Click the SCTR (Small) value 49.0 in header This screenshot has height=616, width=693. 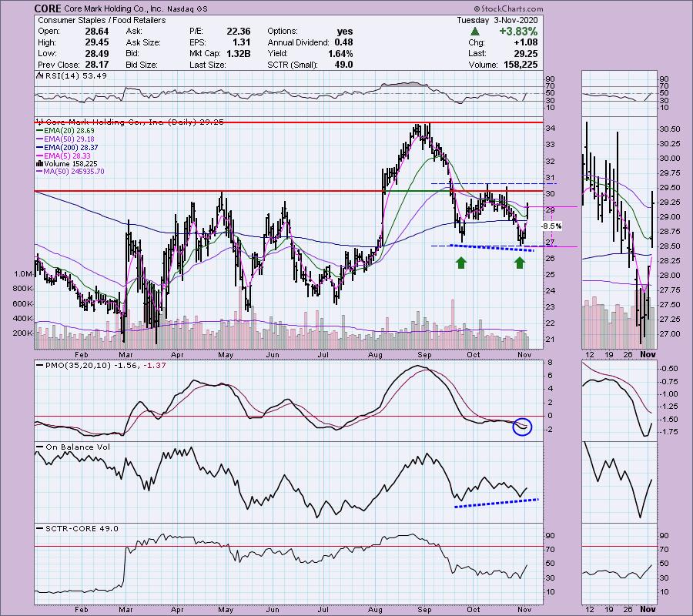(x=343, y=65)
